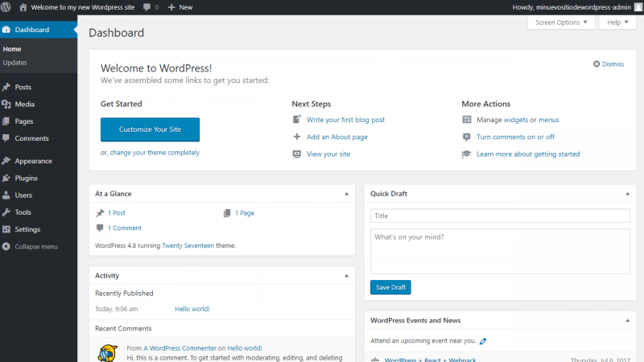Open the WordPress logo menu
Image resolution: width=644 pixels, height=362 pixels.
click(6, 7)
